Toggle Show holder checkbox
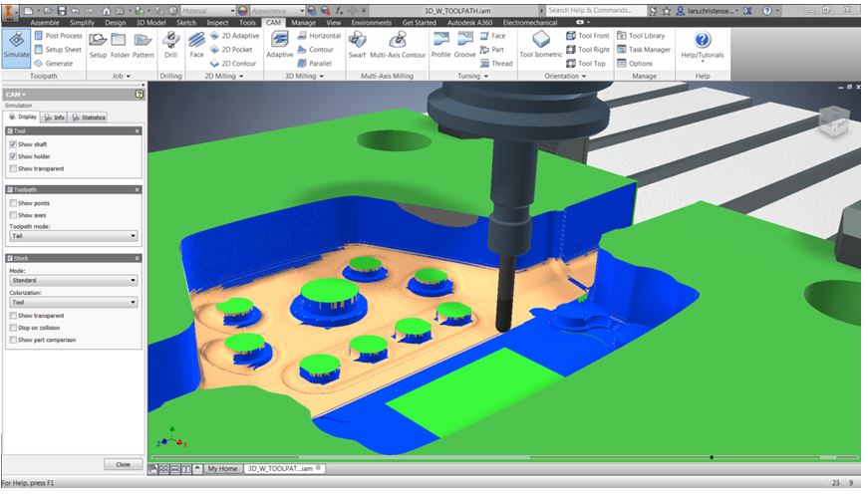 (x=13, y=156)
